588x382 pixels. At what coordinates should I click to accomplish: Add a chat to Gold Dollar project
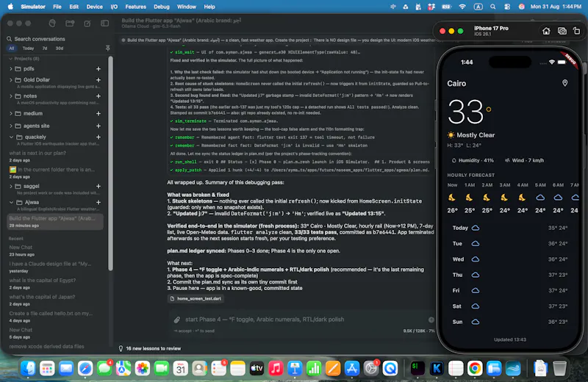98,80
